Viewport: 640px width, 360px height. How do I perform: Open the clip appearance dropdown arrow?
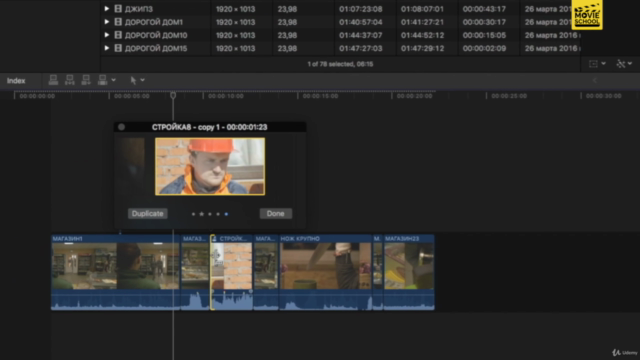point(604,64)
